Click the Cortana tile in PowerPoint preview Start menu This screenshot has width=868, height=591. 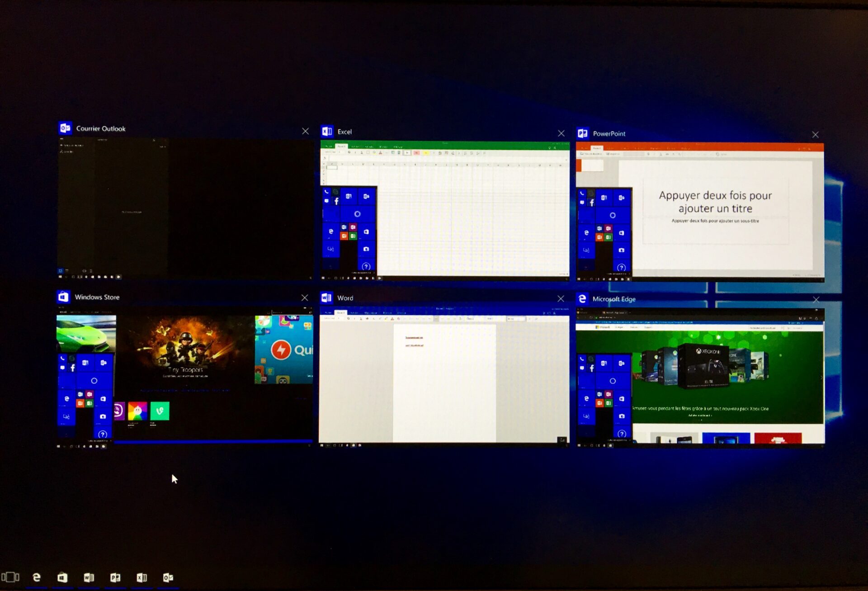click(x=613, y=215)
